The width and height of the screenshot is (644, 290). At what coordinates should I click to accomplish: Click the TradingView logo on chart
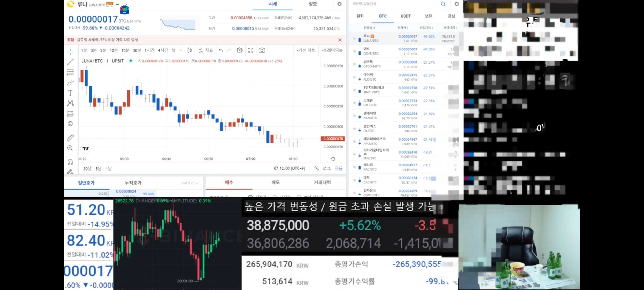coord(86,148)
